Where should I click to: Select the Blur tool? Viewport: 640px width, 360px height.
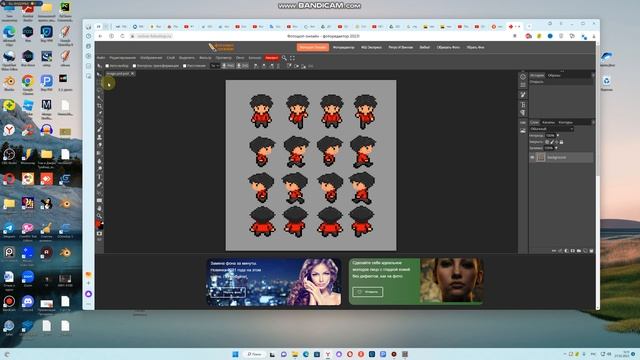click(x=99, y=161)
